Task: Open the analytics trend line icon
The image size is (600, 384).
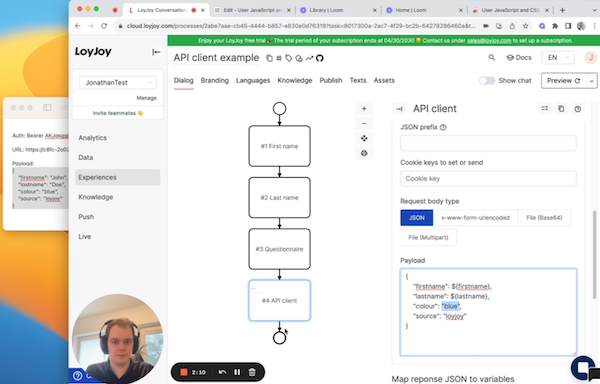Action: 309,58
